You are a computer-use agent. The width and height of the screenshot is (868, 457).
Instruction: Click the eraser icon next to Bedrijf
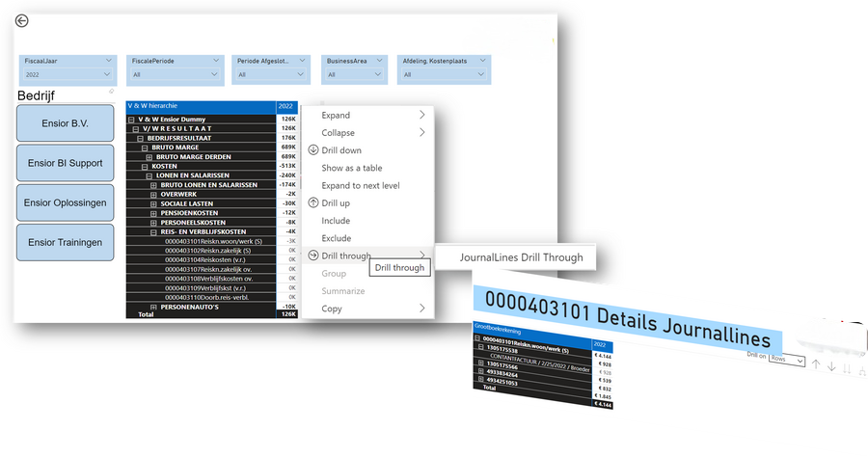(x=112, y=92)
